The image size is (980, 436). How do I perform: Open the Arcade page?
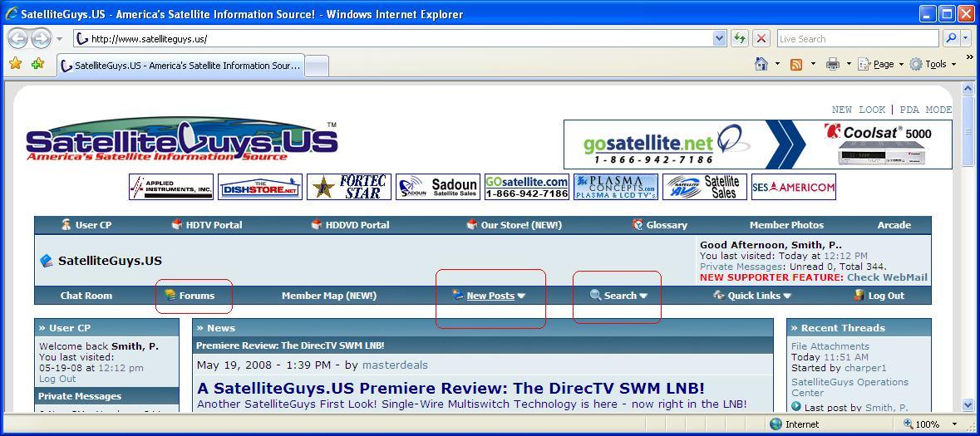(894, 225)
